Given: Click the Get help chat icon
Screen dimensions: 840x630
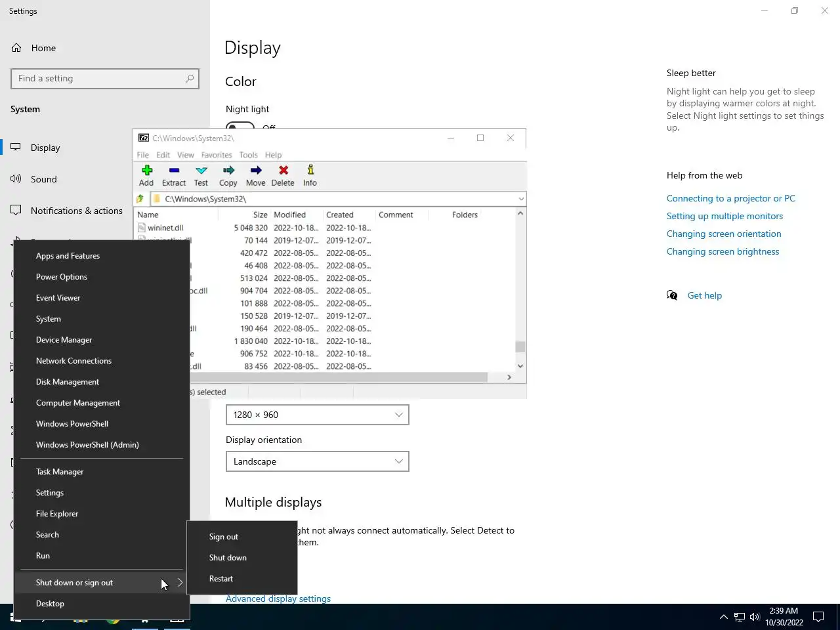Looking at the screenshot, I should click(672, 295).
